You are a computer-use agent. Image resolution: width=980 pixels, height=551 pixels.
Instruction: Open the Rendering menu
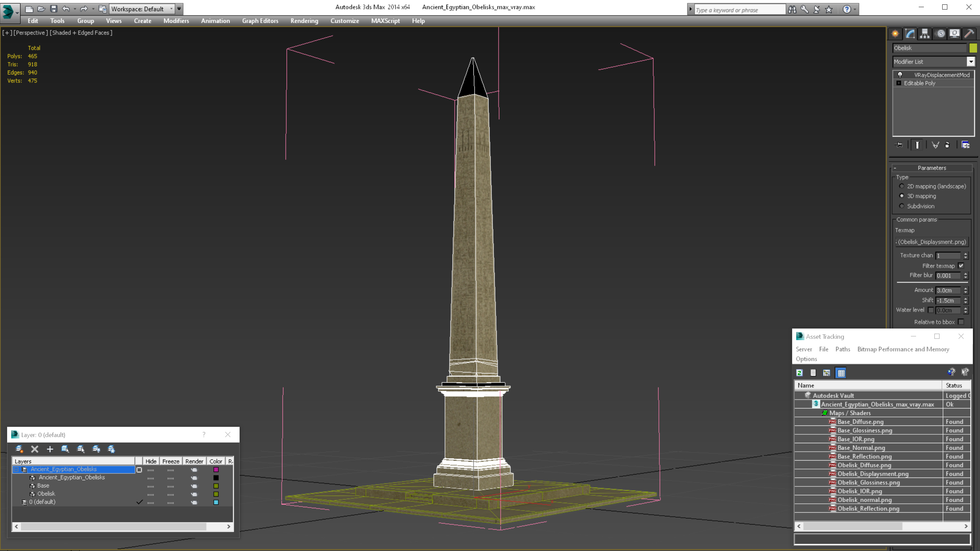point(304,21)
